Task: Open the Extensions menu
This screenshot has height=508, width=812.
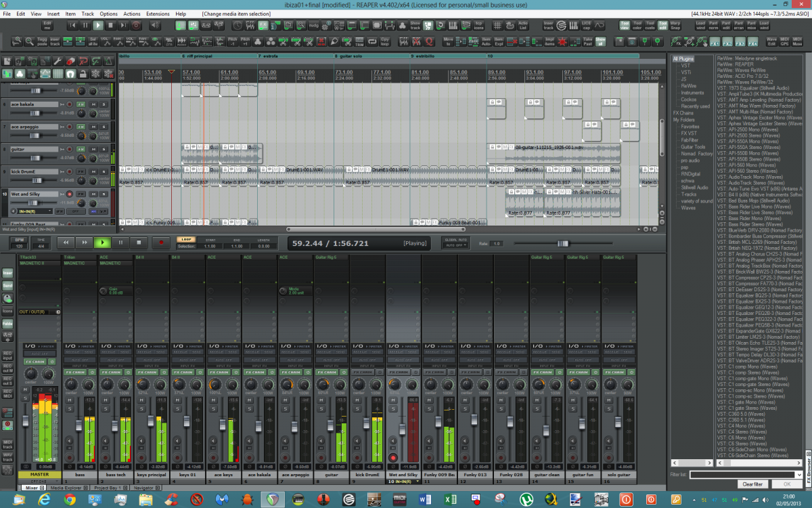Action: pos(158,14)
